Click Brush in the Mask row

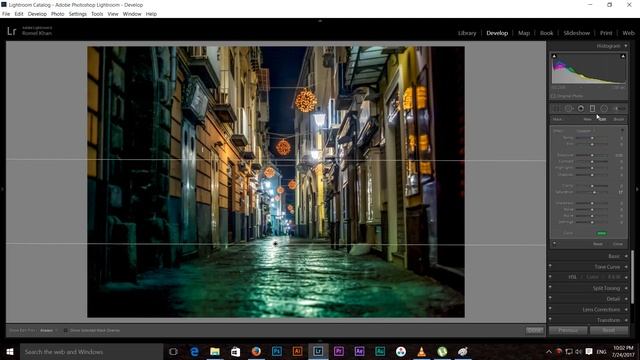click(x=619, y=119)
